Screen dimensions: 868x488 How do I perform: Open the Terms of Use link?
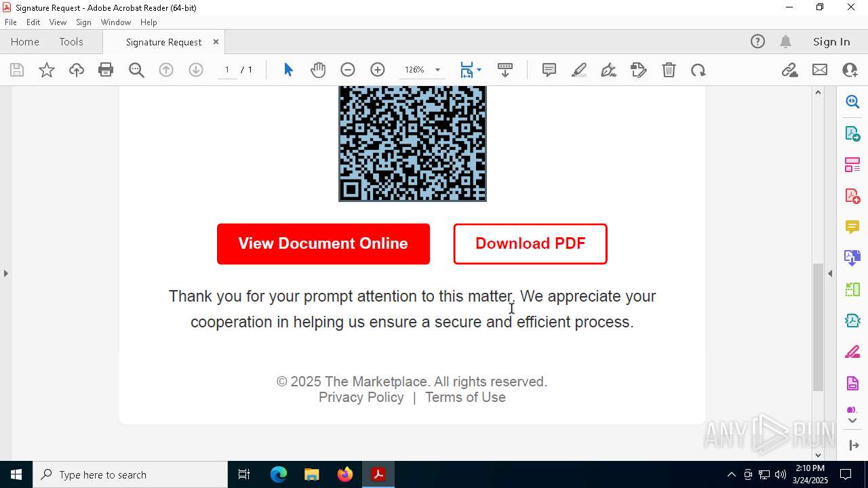click(x=465, y=397)
